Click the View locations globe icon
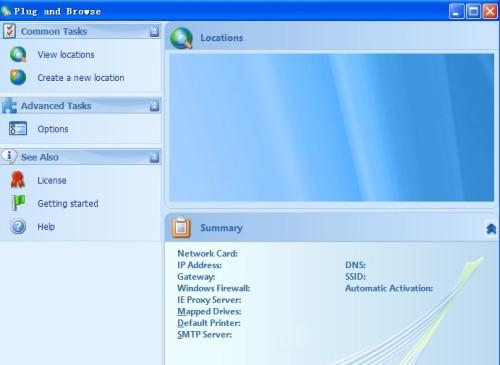 tap(18, 54)
